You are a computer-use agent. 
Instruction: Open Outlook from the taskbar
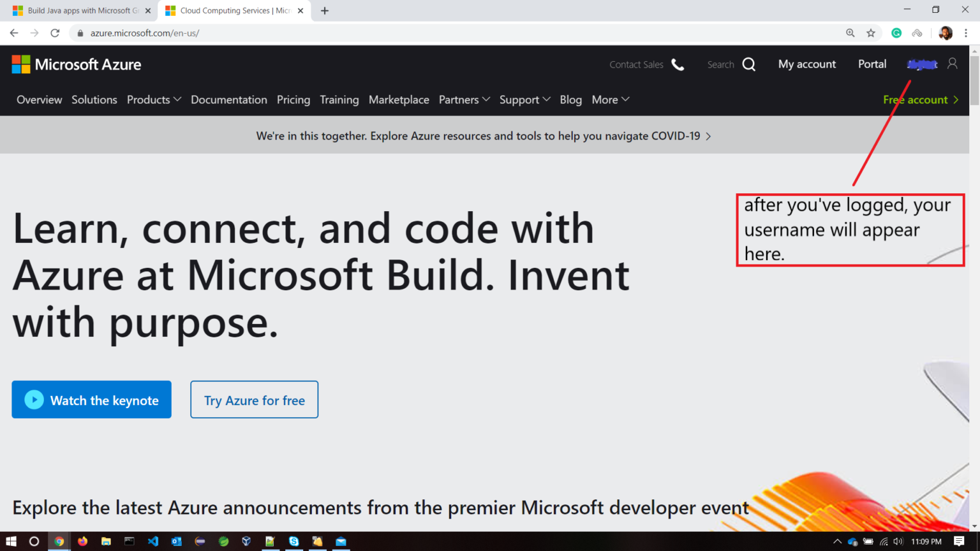pyautogui.click(x=176, y=541)
